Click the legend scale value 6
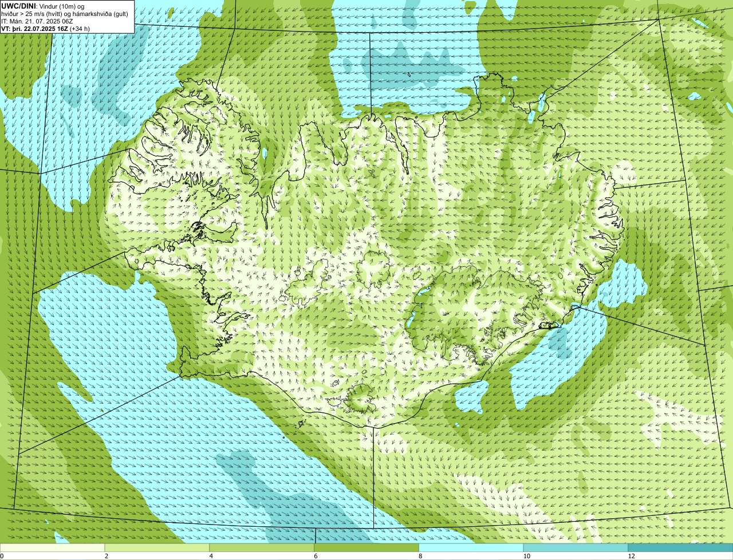This screenshot has height=560, width=733. 316,556
